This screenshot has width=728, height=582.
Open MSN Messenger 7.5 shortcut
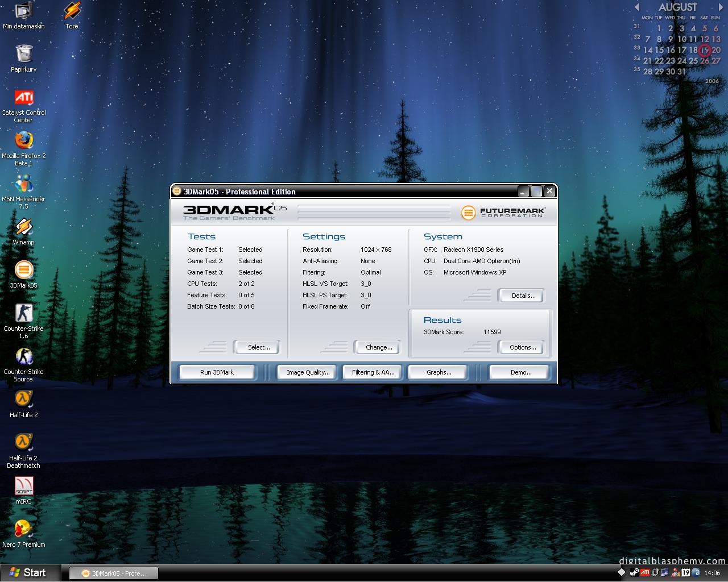point(23,192)
